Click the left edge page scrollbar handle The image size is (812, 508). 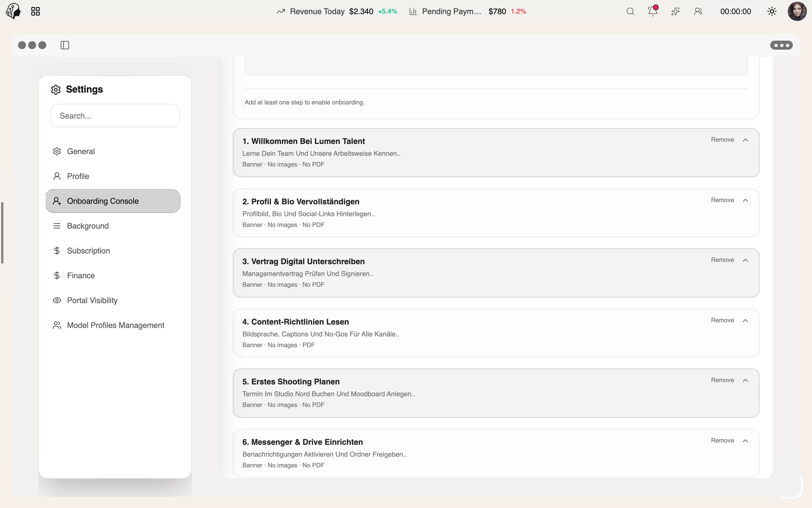coord(2,233)
